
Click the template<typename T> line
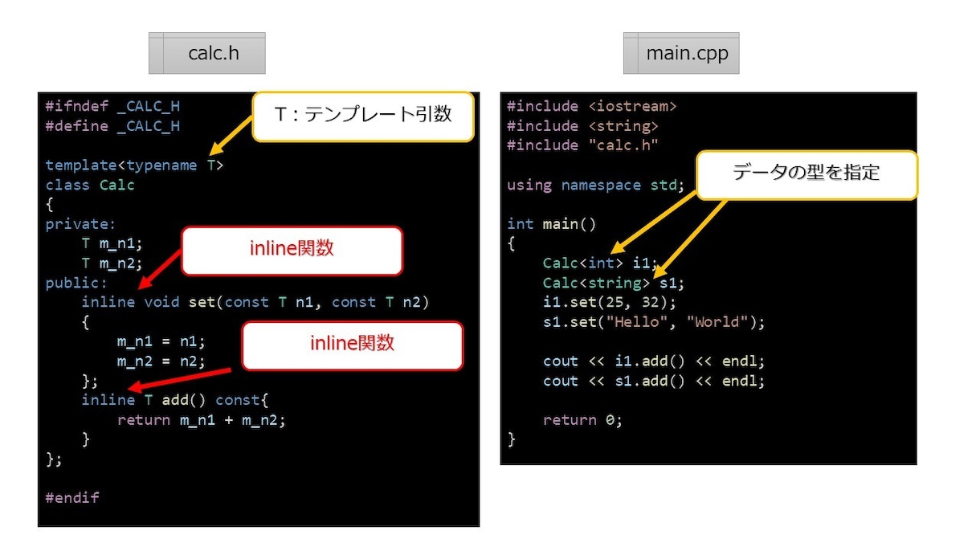tap(135, 165)
